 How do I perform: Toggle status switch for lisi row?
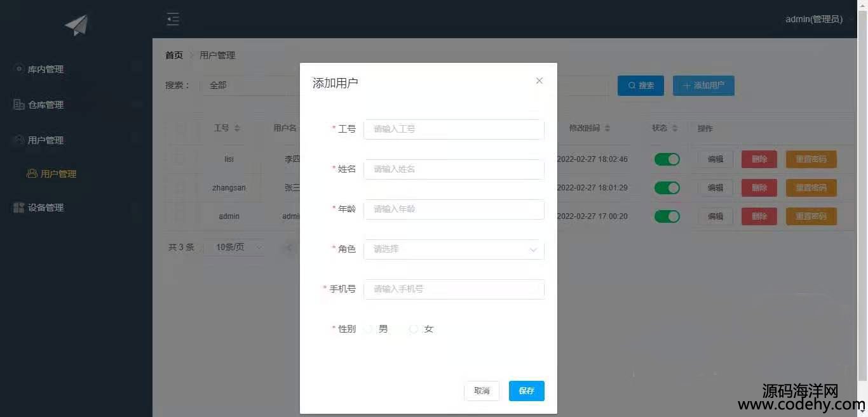pos(667,159)
